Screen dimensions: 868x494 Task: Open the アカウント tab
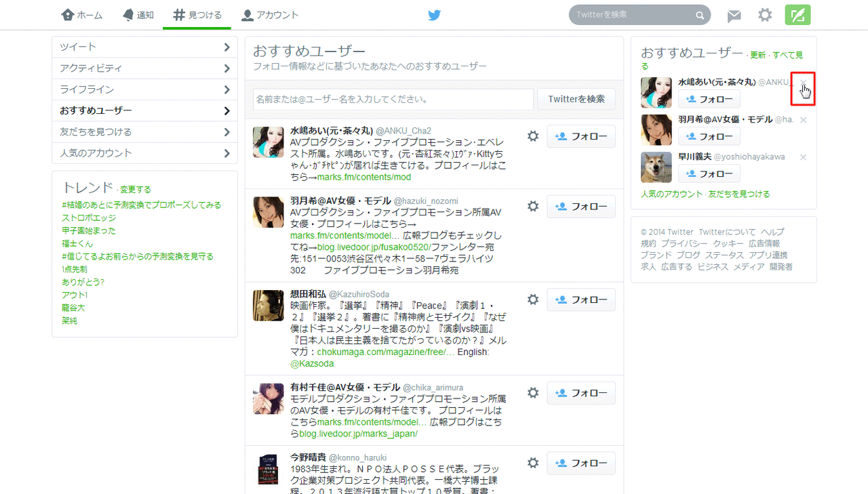click(x=270, y=15)
